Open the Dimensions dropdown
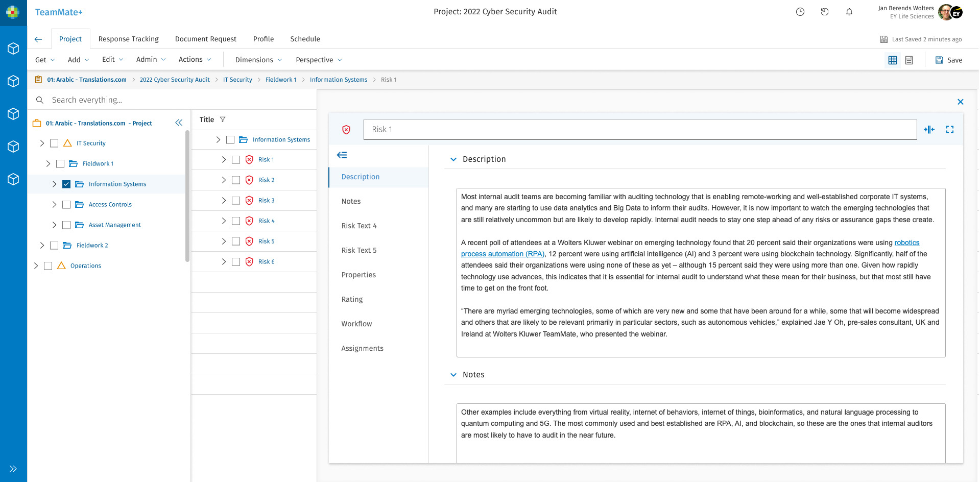The image size is (980, 482). 258,60
